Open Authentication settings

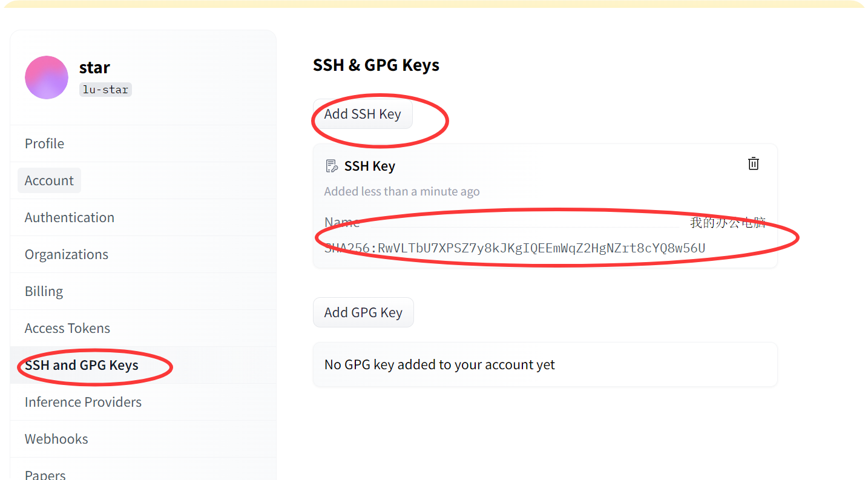click(x=69, y=217)
